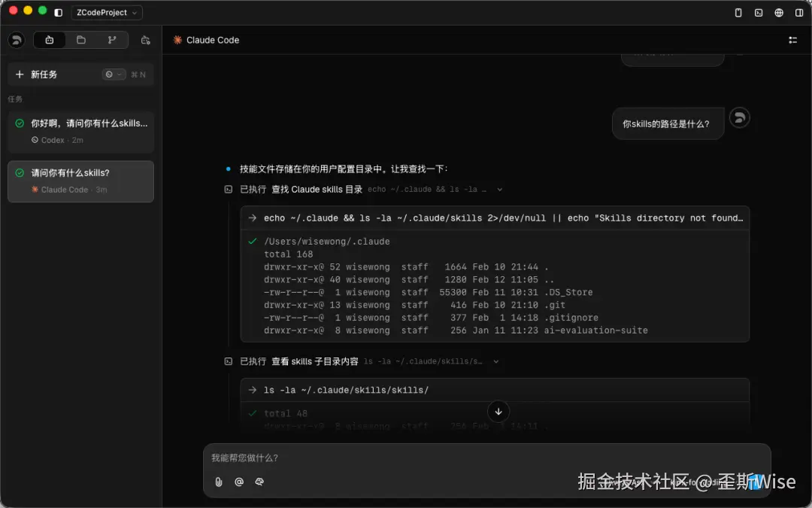Open the agent selector dropdown in 新任务 row
The width and height of the screenshot is (812, 508).
[114, 74]
